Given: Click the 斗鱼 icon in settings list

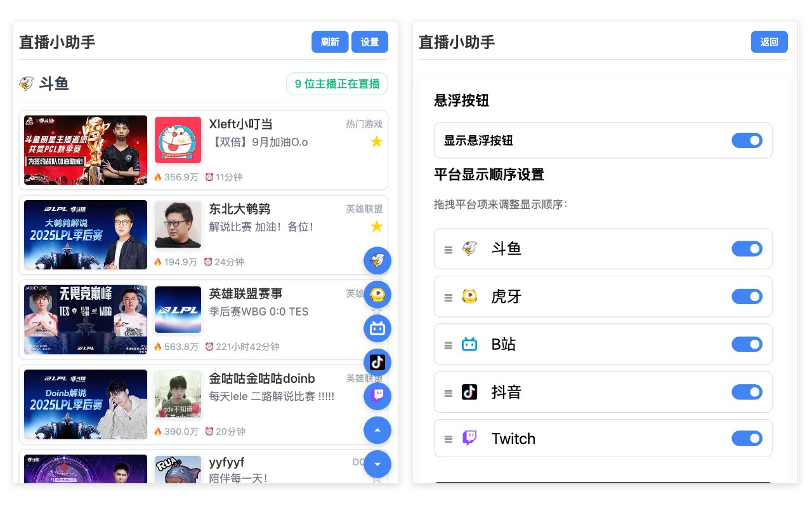Looking at the screenshot, I should (x=469, y=248).
